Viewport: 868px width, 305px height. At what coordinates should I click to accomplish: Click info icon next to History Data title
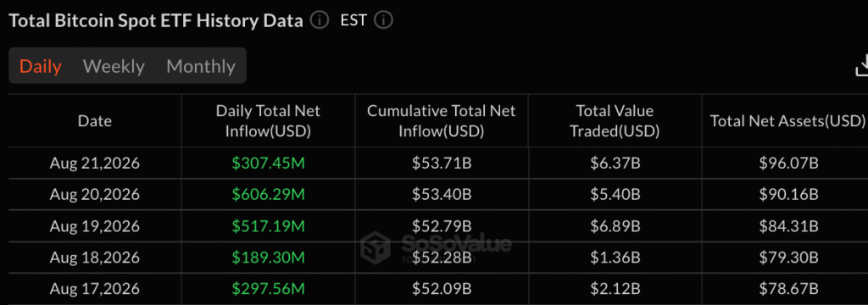(x=320, y=21)
